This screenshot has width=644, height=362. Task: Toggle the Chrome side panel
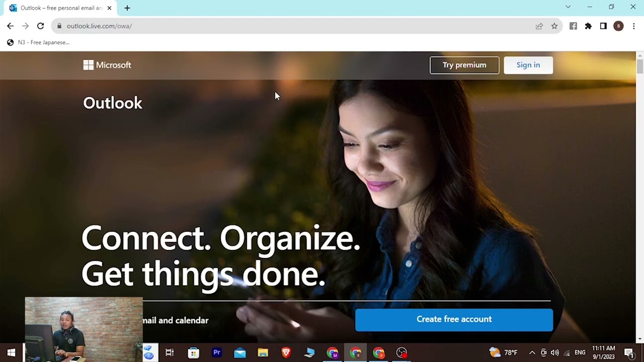(x=603, y=26)
